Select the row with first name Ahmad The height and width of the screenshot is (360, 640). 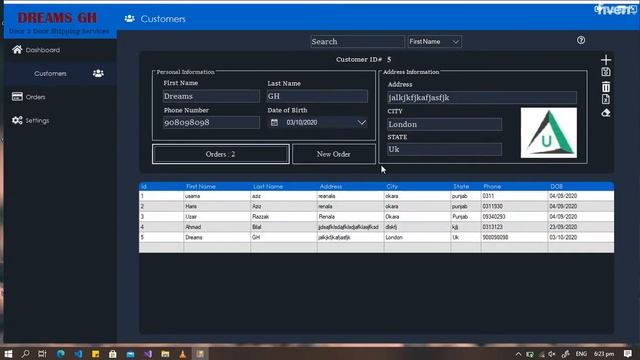click(x=376, y=227)
